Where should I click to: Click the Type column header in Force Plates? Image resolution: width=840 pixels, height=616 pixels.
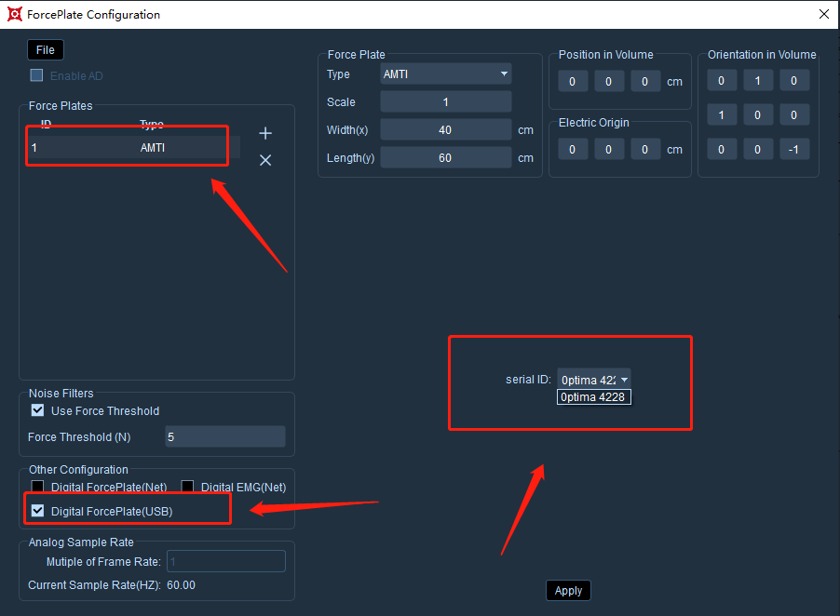(152, 124)
